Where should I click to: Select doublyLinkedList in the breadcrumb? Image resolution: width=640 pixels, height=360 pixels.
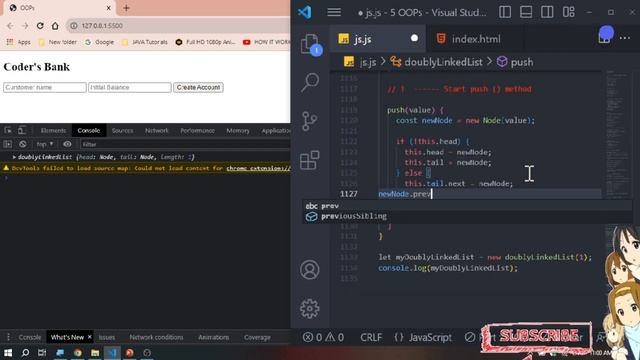click(x=443, y=62)
